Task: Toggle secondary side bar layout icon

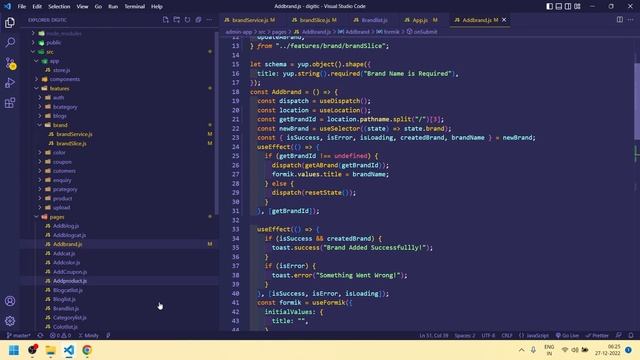Action: pyautogui.click(x=568, y=6)
